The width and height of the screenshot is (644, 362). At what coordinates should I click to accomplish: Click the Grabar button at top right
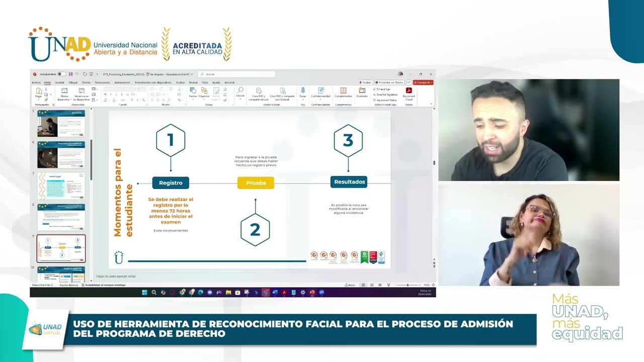pos(365,82)
